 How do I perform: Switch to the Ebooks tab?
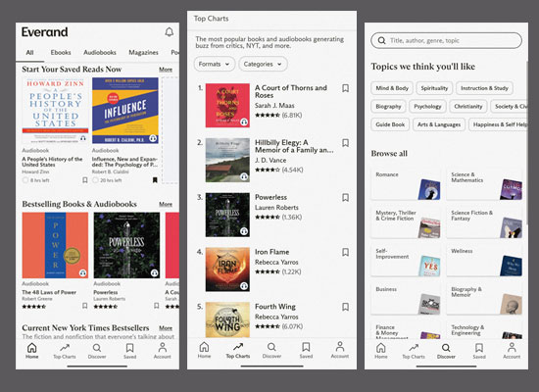point(61,53)
